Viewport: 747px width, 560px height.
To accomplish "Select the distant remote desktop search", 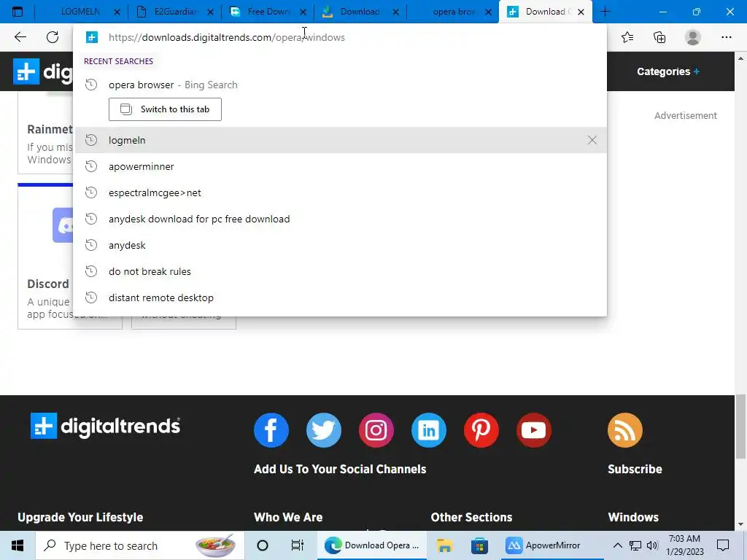I will coord(341,297).
